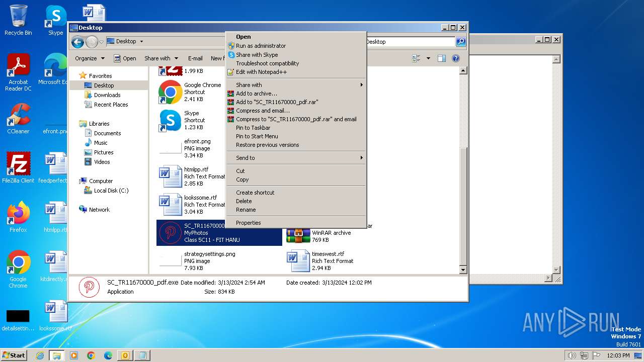Open Chrome from the taskbar
644x362 pixels.
[91, 355]
